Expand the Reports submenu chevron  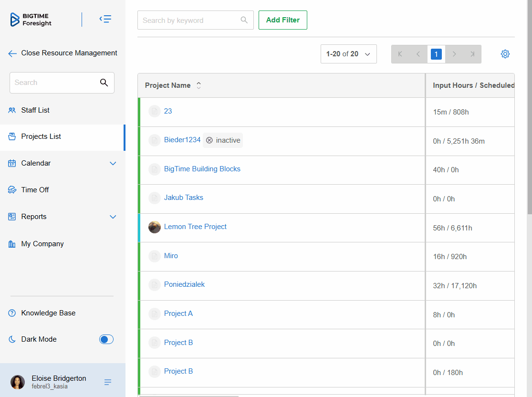click(x=113, y=217)
